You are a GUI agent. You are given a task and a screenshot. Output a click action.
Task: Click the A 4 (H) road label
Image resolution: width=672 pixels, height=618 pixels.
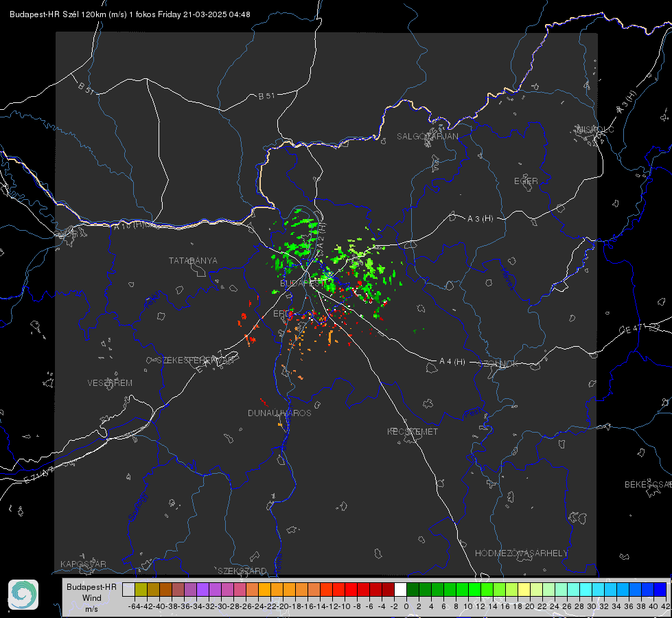452,362
